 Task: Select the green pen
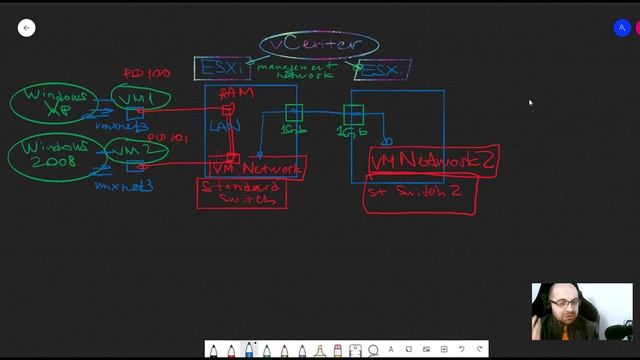click(267, 350)
